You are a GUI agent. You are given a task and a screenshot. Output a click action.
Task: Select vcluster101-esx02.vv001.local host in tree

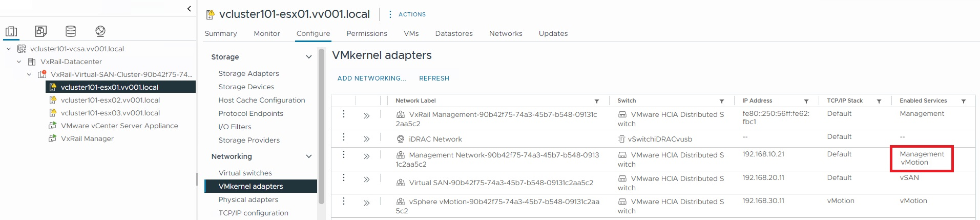pos(110,100)
